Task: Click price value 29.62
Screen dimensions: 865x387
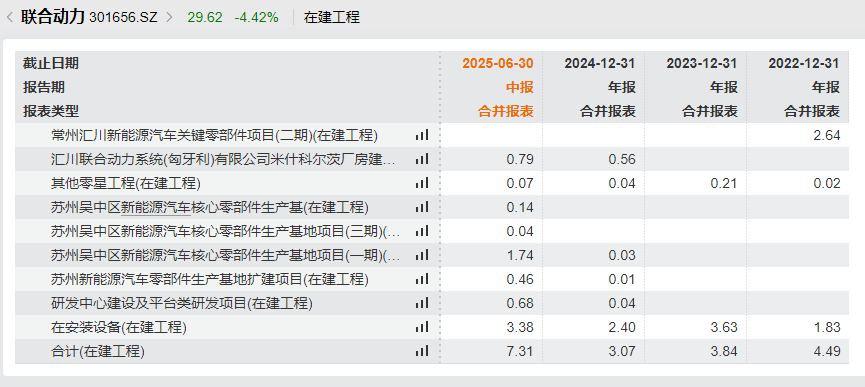Action: pos(205,18)
